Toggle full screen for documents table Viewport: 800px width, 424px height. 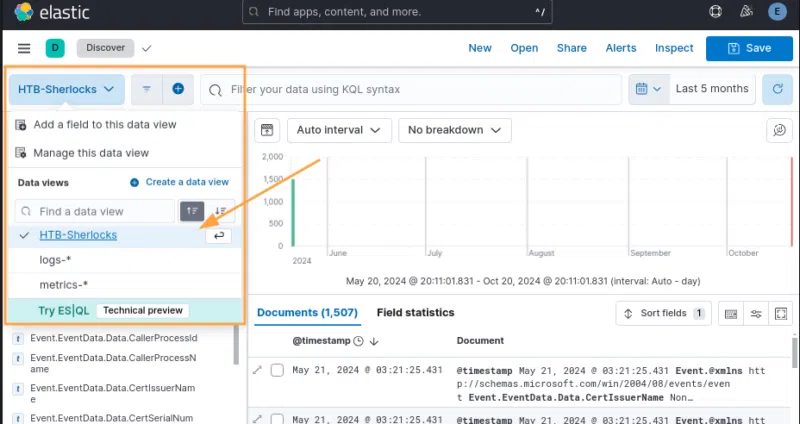point(781,313)
